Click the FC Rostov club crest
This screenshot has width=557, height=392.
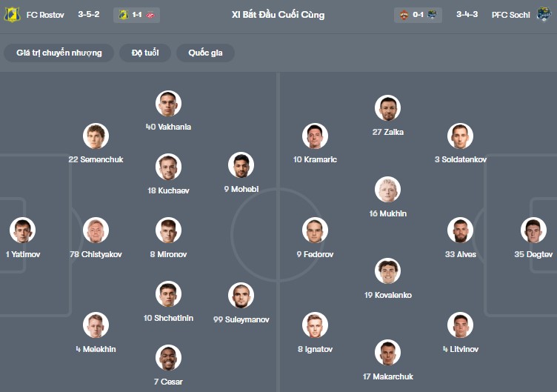(12, 15)
